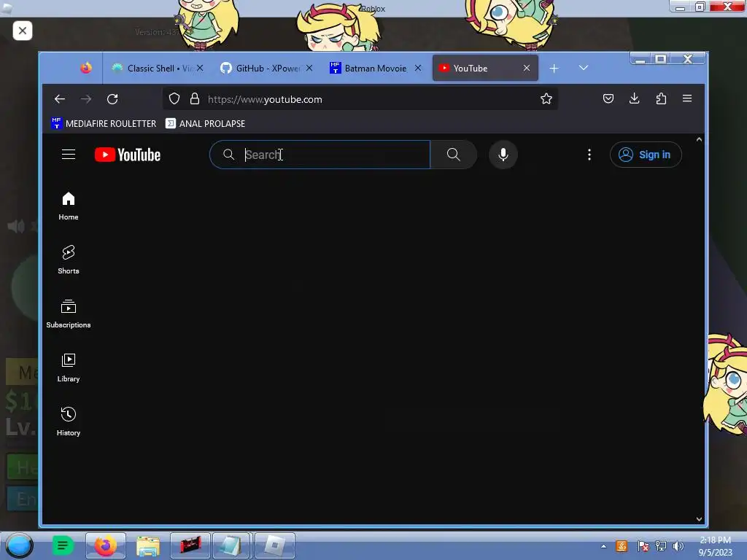This screenshot has width=747, height=560.
Task: Click the red video app taskbar button
Action: pos(190,545)
